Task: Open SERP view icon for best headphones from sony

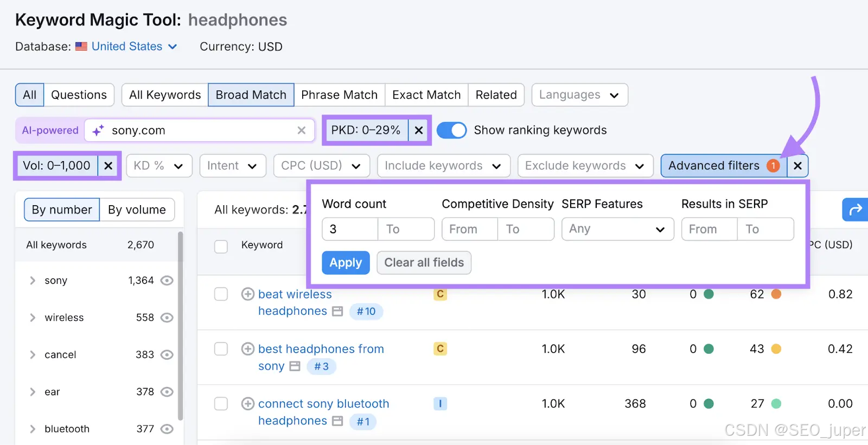Action: point(295,366)
